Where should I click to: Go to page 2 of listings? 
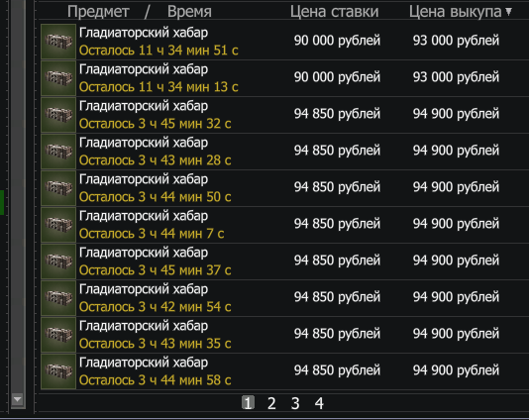coord(271,403)
